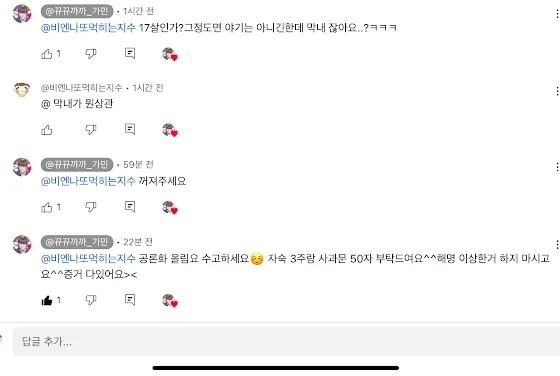This screenshot has height=376, width=560.
Task: Open the options menu for the 59분 전 comment
Action: click(557, 167)
